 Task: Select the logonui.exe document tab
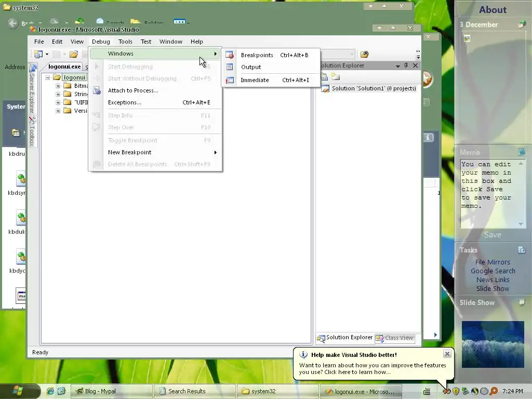tap(64, 66)
